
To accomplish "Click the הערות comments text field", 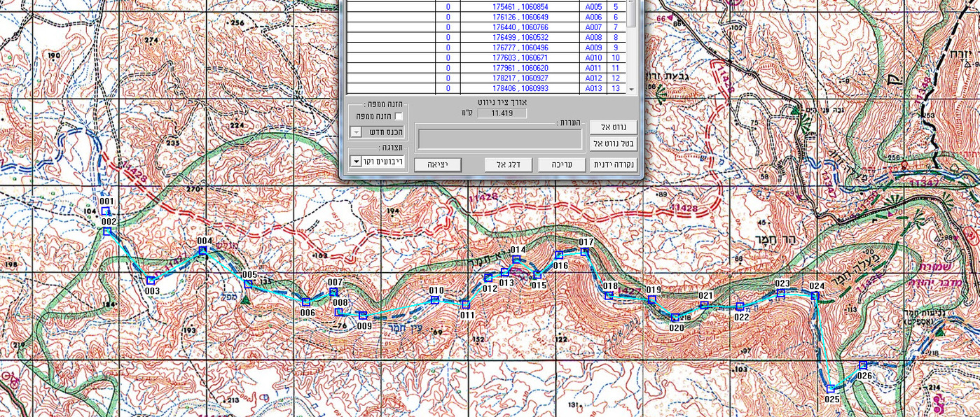I will (500, 139).
